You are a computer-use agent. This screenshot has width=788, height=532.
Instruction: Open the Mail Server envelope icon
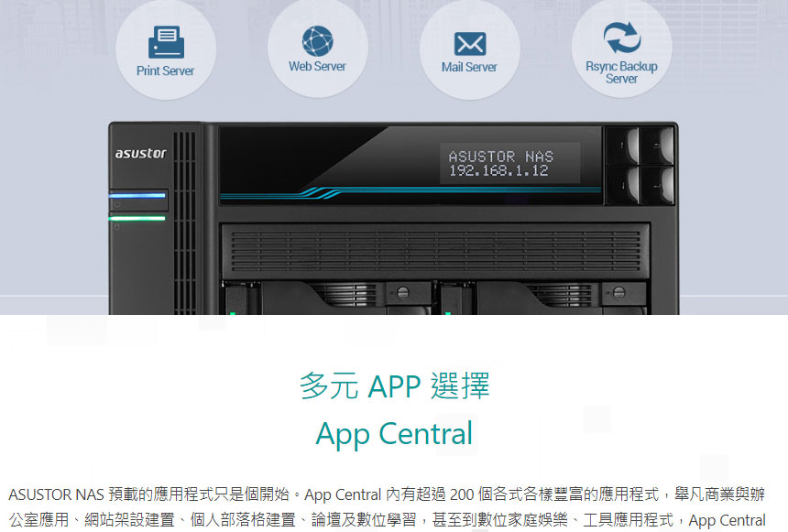coord(470,44)
